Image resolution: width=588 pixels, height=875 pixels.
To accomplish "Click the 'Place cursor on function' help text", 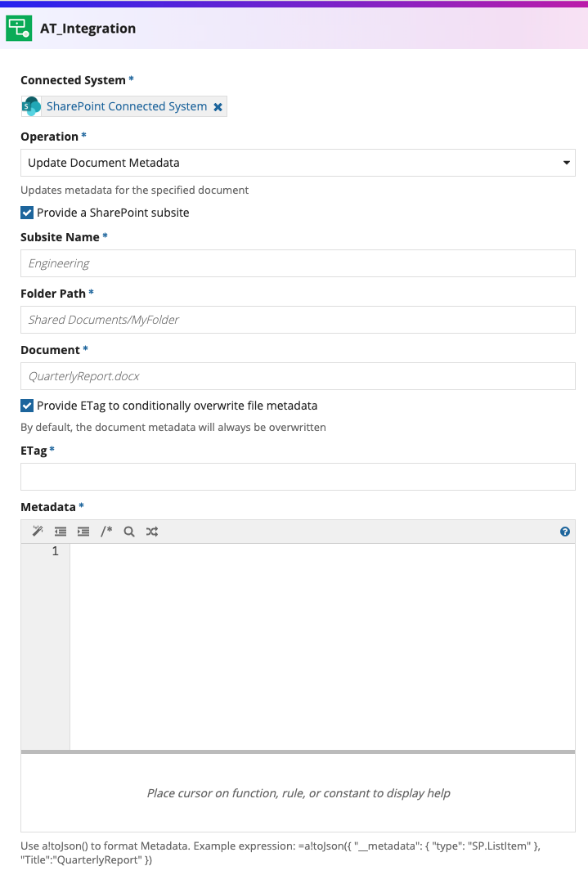I will (x=298, y=793).
